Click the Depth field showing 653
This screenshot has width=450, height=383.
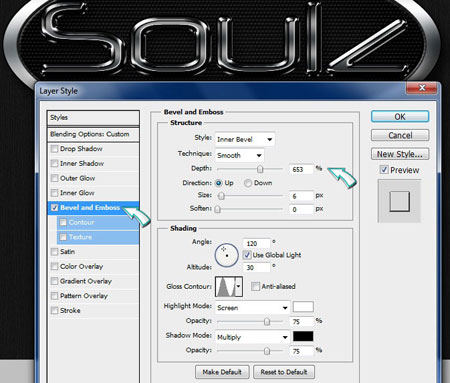(x=301, y=169)
